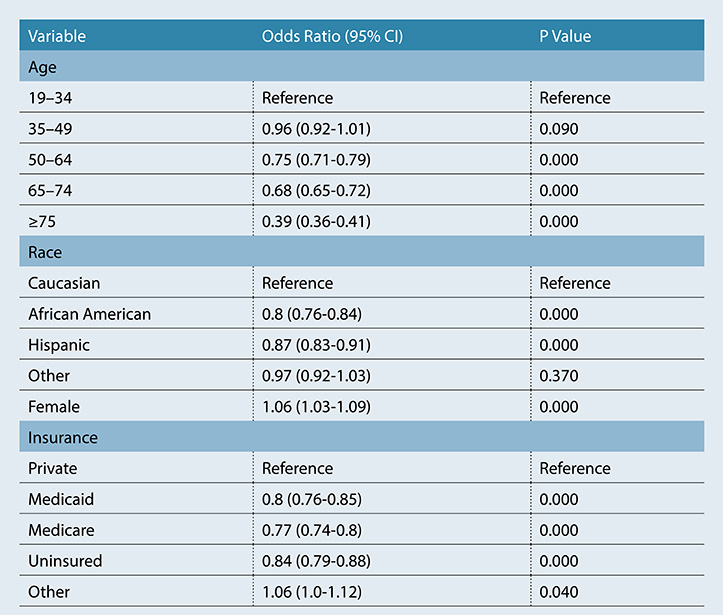Click the Female row label
This screenshot has width=723, height=615.
point(54,407)
